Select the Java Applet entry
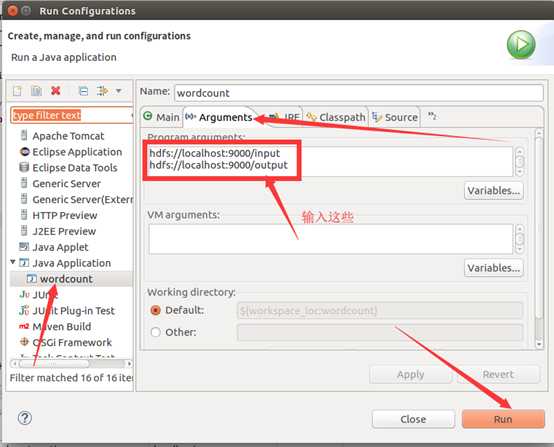 click(60, 247)
